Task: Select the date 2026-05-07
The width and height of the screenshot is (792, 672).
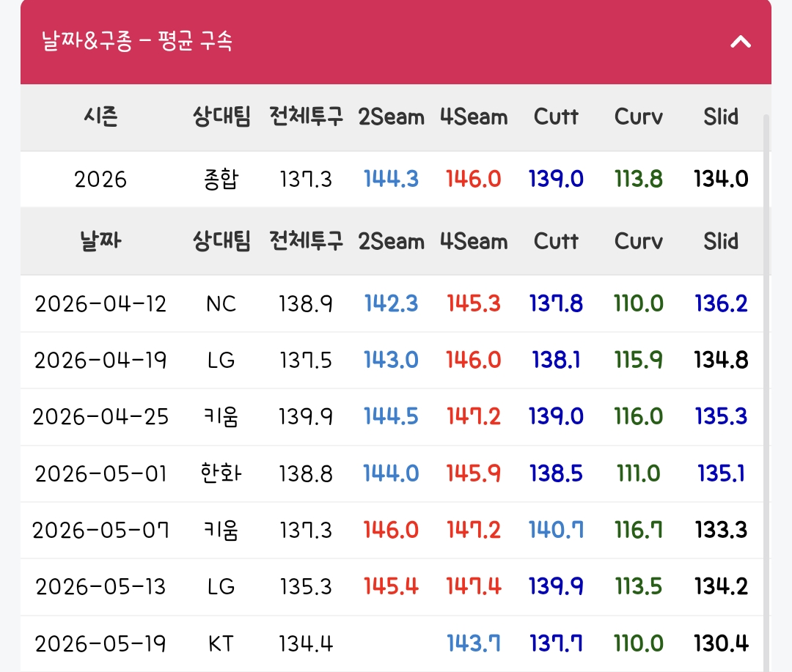Action: (100, 531)
